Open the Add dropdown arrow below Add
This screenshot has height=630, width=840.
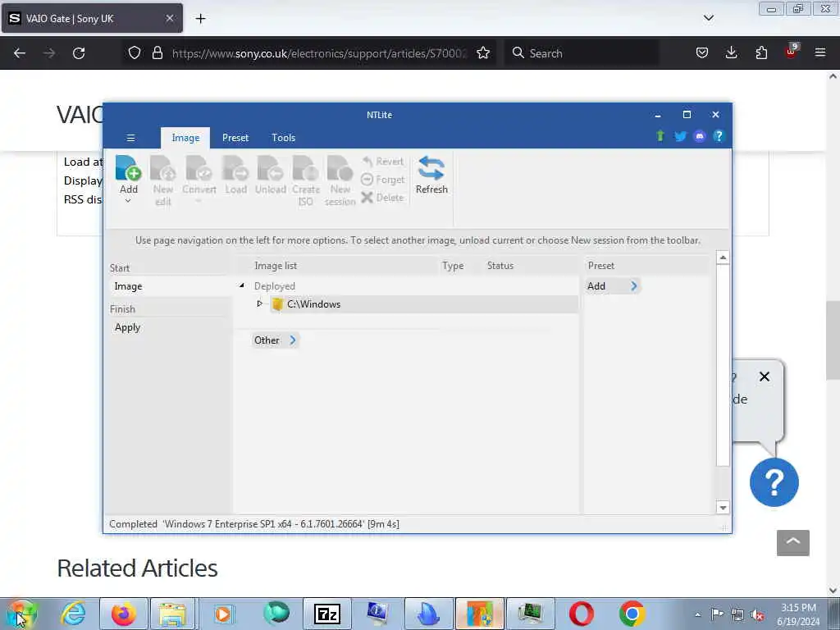click(128, 202)
